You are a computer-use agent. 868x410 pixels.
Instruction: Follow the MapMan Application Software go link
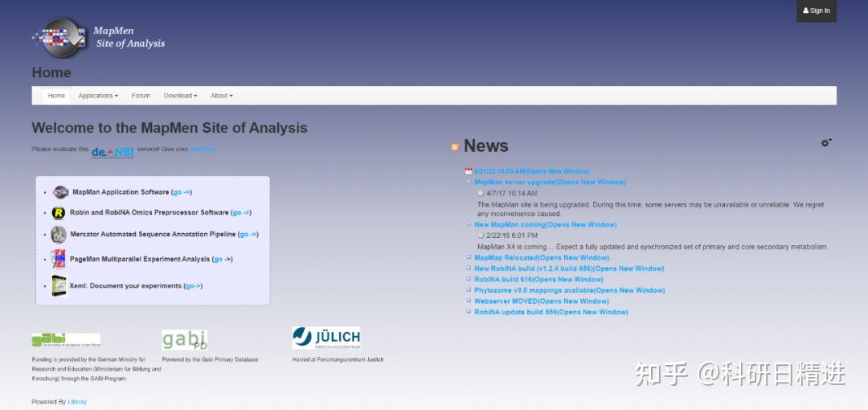182,192
